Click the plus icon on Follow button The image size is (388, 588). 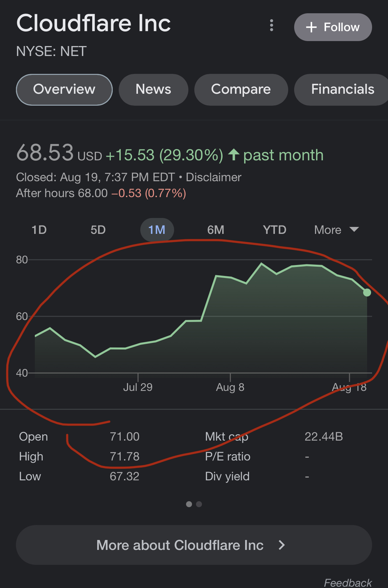click(311, 27)
